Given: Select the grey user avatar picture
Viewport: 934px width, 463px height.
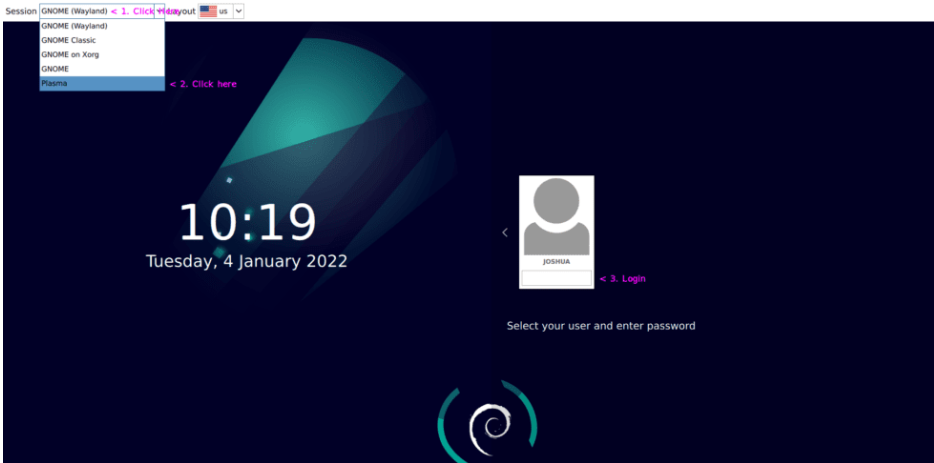Looking at the screenshot, I should pyautogui.click(x=556, y=216).
